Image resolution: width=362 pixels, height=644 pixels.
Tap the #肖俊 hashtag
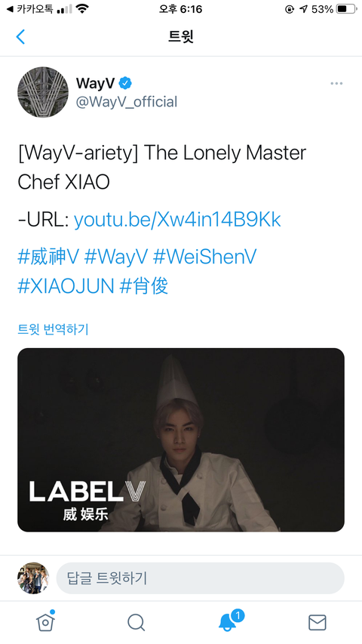pos(143,286)
